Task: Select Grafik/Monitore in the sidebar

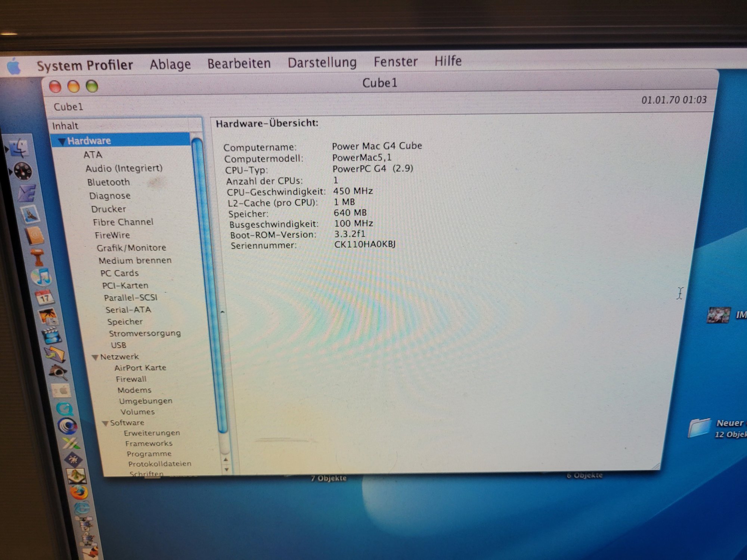Action: click(x=131, y=248)
